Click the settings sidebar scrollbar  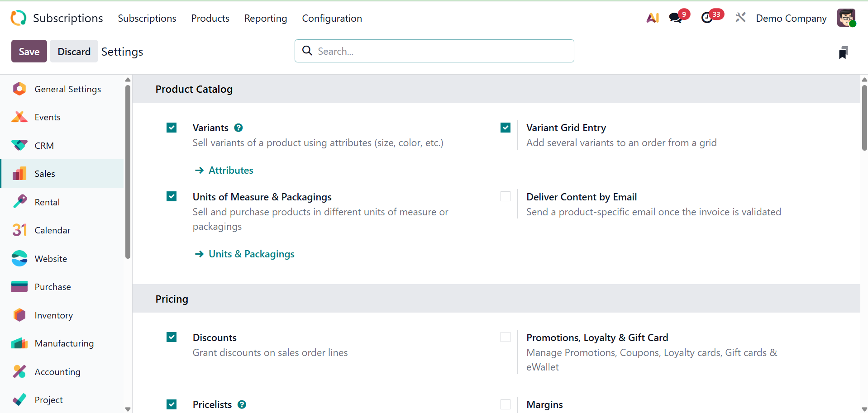128,172
